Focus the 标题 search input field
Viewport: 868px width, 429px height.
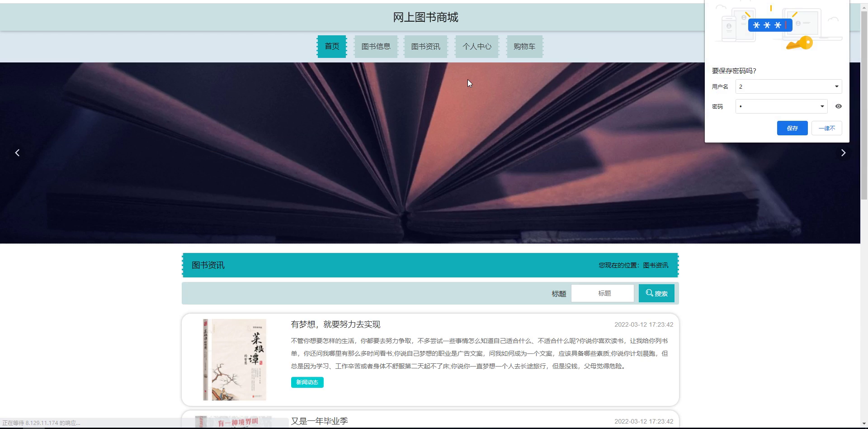tap(603, 293)
